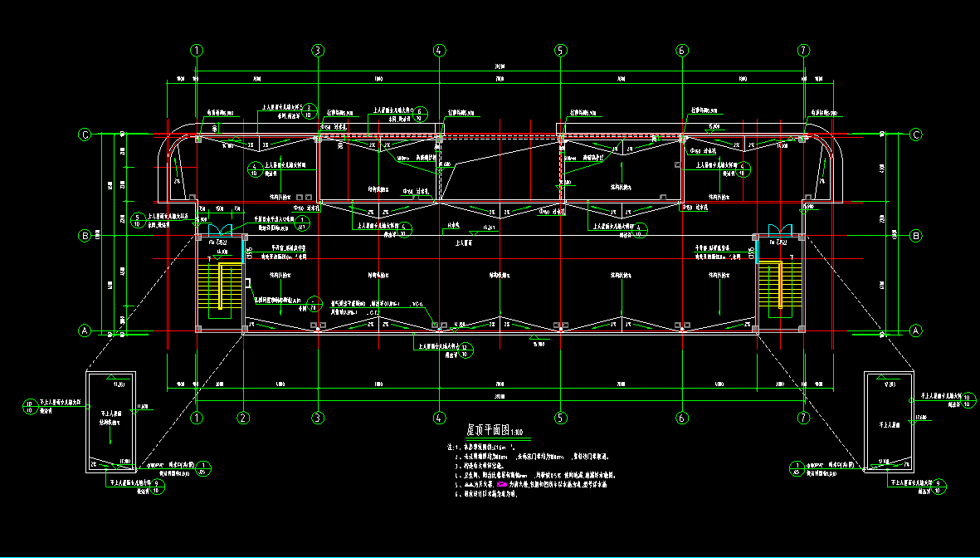
Task: Click the bottom-left detail inset rectangle
Action: tap(113, 423)
